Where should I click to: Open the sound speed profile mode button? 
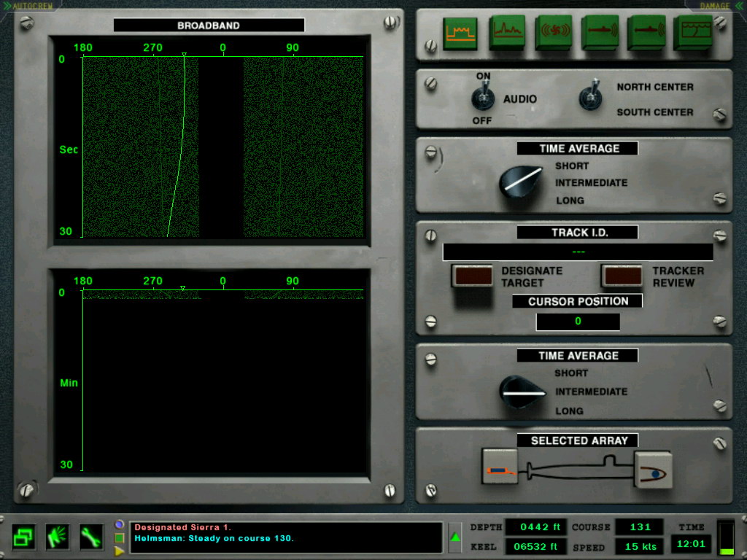(x=693, y=33)
